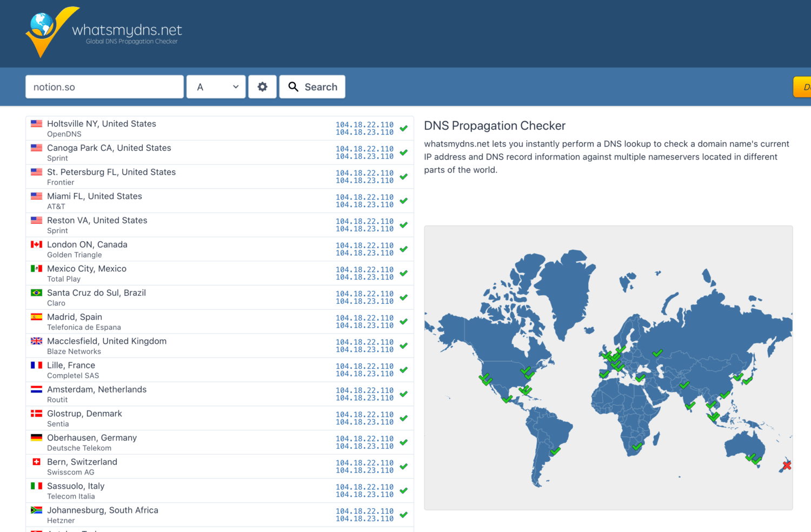Open the settings gear button
This screenshot has height=532, width=811.
tap(262, 87)
